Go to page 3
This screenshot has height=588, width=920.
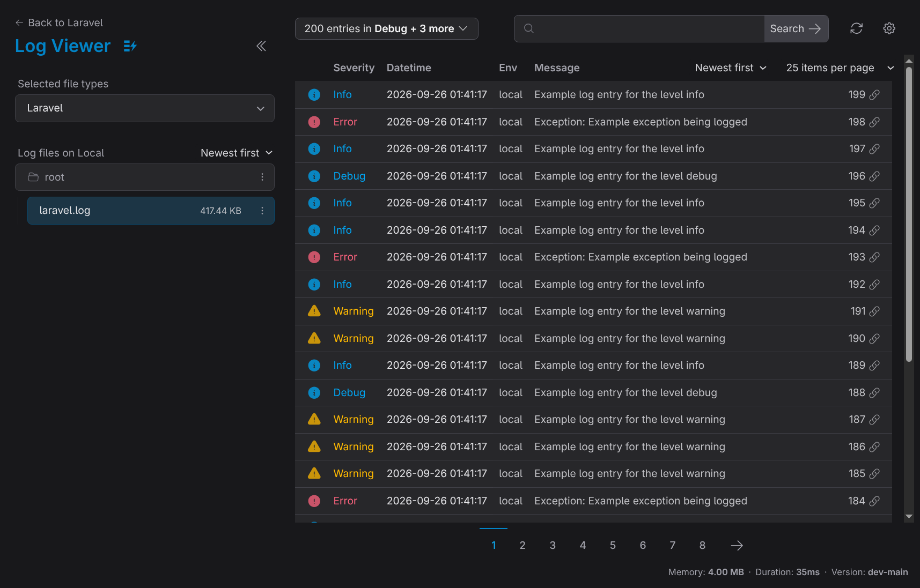click(x=553, y=546)
